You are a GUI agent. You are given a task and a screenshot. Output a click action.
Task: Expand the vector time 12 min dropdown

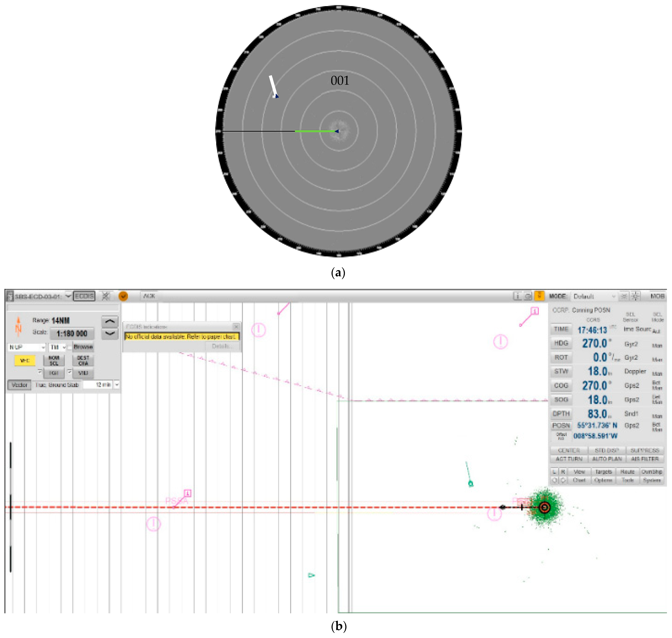tap(117, 385)
